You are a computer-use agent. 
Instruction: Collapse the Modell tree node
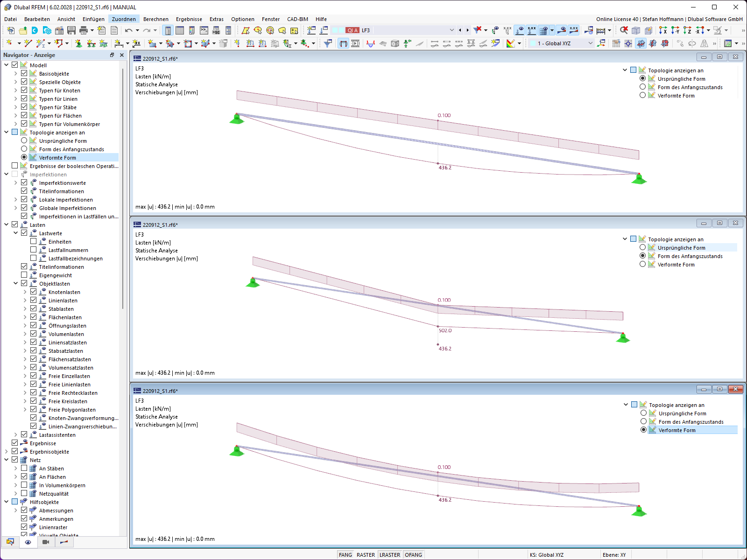(6, 65)
